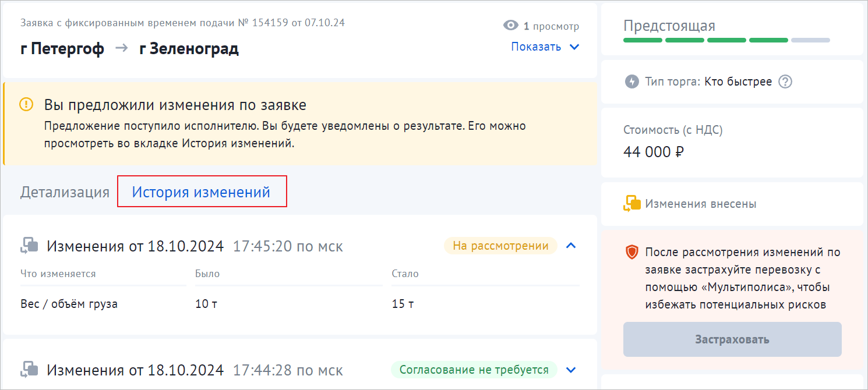Click the Показать link

(x=536, y=47)
